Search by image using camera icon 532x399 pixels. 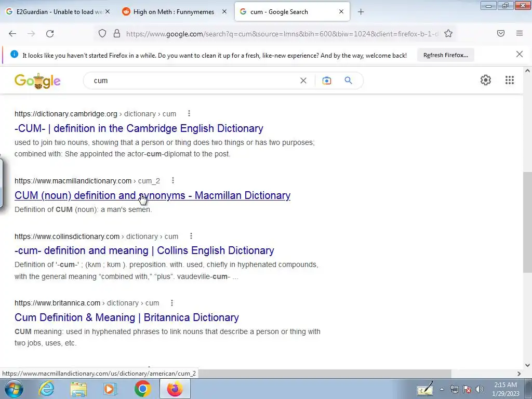click(327, 81)
